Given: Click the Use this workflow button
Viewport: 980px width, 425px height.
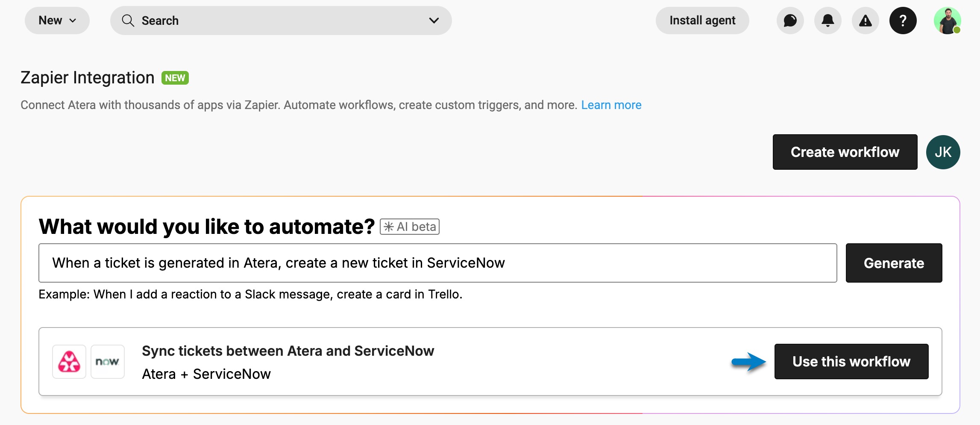Looking at the screenshot, I should click(851, 362).
